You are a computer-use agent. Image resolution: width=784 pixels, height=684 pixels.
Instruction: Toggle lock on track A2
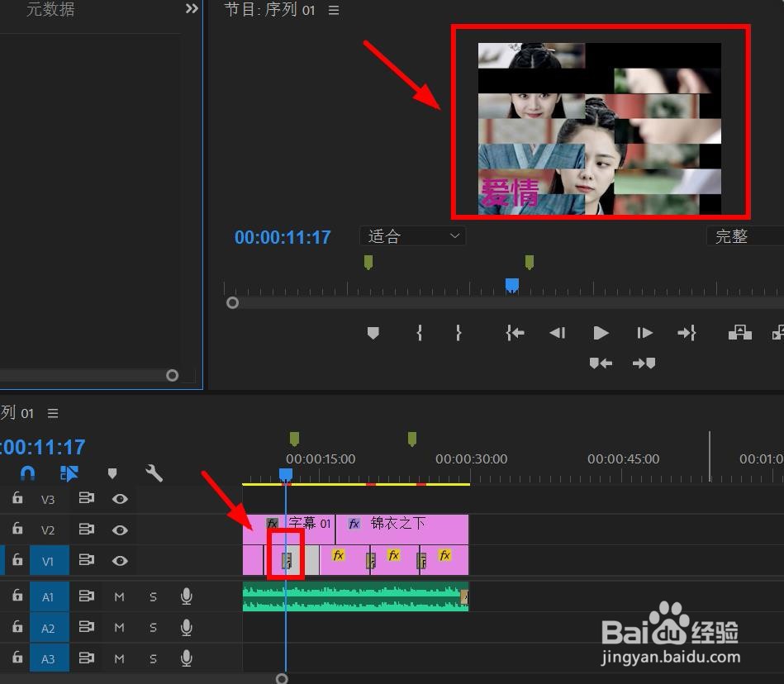pyautogui.click(x=17, y=626)
